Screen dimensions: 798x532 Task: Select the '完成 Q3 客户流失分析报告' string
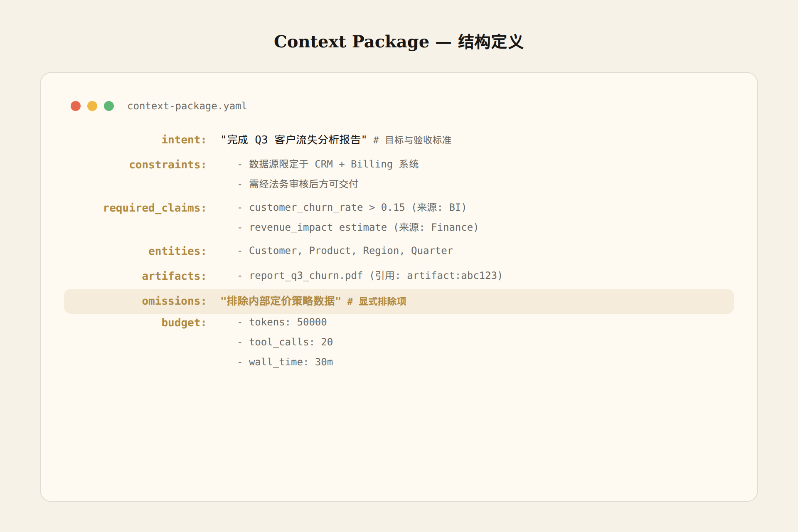tap(294, 140)
